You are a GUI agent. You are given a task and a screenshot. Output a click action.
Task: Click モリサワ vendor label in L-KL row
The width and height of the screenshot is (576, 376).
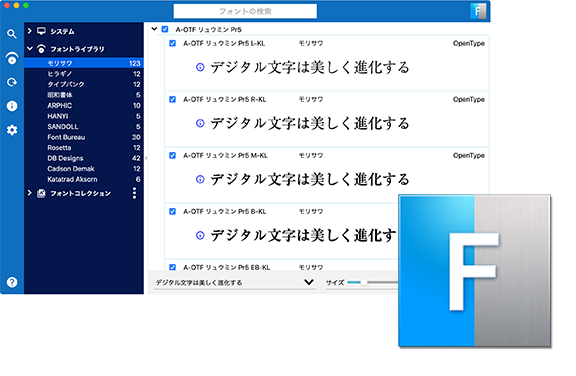[x=311, y=43]
